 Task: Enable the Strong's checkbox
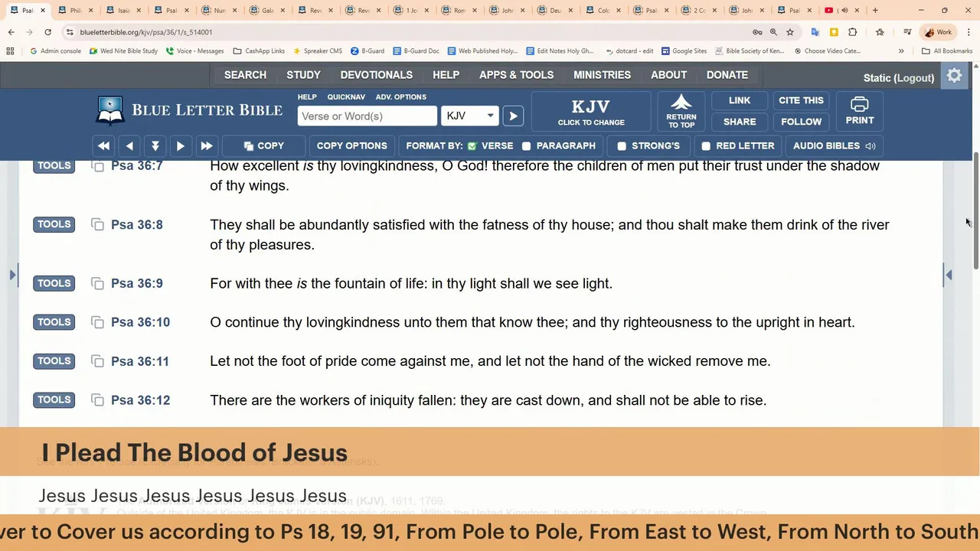point(622,145)
